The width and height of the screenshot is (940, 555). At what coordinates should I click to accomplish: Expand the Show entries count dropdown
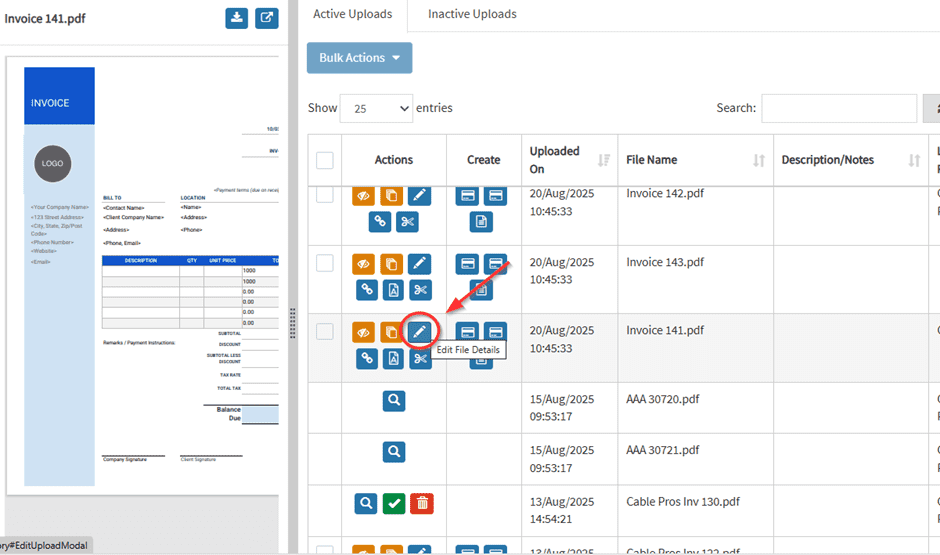[x=376, y=108]
